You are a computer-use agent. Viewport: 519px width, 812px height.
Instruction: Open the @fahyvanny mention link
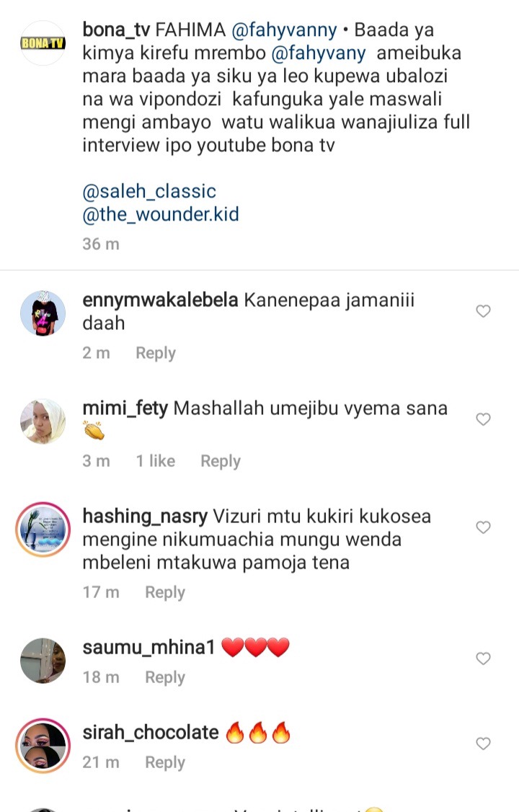(x=284, y=30)
